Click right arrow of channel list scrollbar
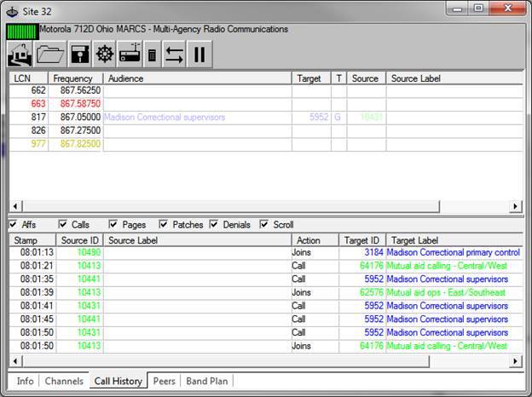532x397 pixels. 514,206
